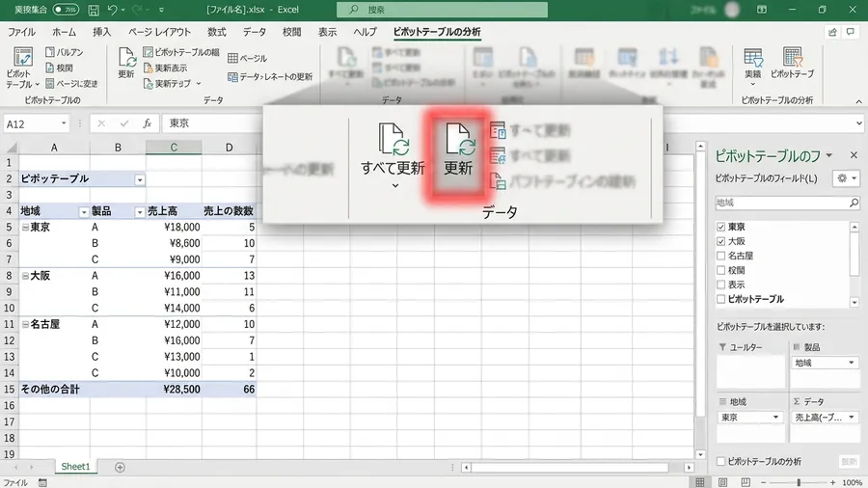This screenshot has height=488, width=868.
Task: Choose データソレネートの更新 in the ribbon
Action: click(x=270, y=76)
